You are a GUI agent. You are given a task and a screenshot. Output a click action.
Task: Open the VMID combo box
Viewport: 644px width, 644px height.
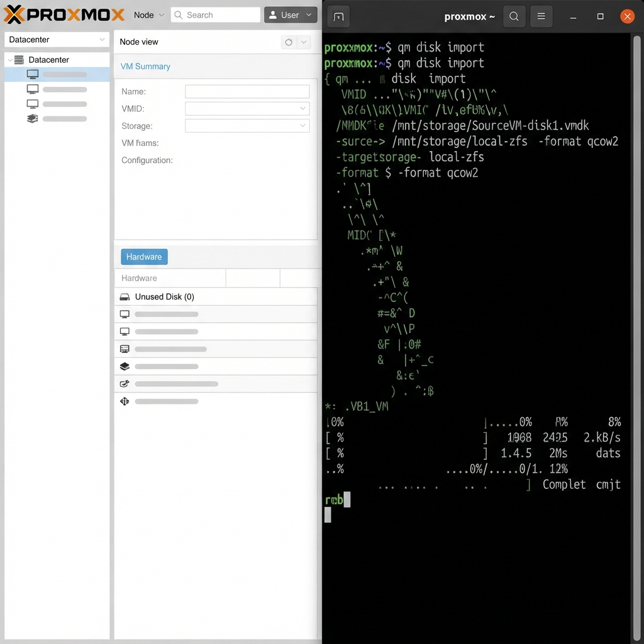[247, 109]
